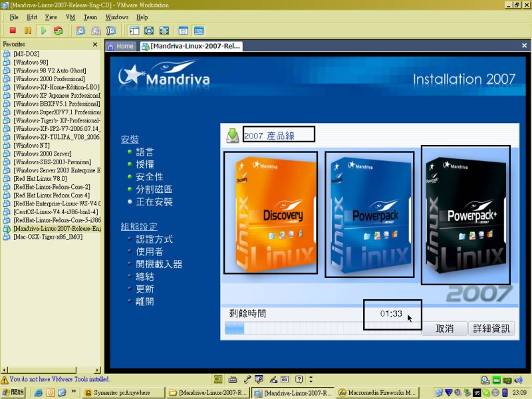Select [Mac-OSX-Tiger-x86_IMG] in Favorites
Screen dimensions: 532x399
pyautogui.click(x=48, y=237)
